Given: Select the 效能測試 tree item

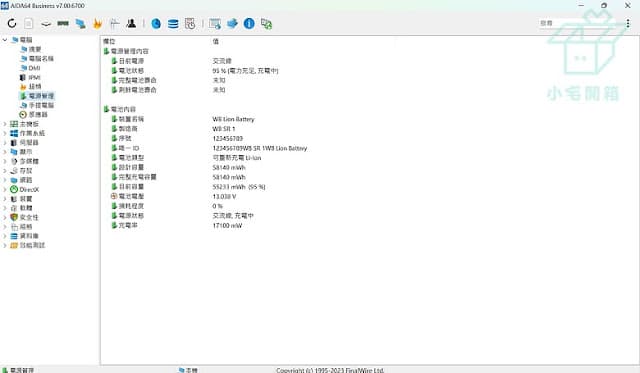Looking at the screenshot, I should [x=32, y=245].
